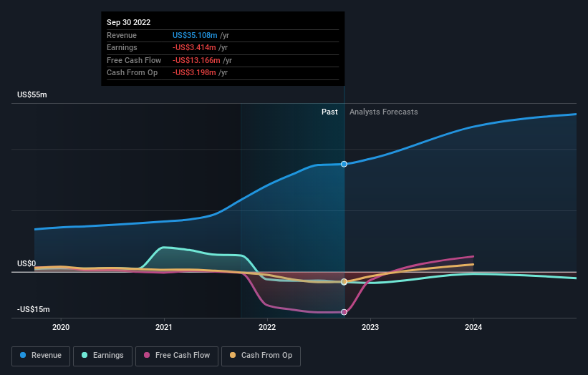Screen dimensions: 588x375
Task: Click the US$35.108m revenue value
Action: (195, 35)
